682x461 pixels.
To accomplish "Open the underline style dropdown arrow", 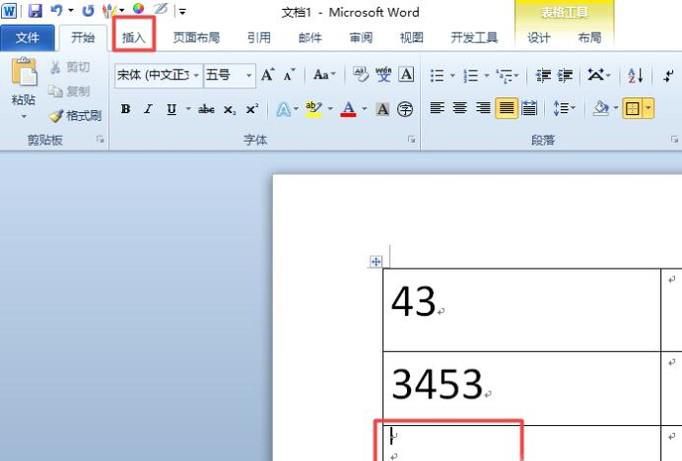I will tap(188, 109).
